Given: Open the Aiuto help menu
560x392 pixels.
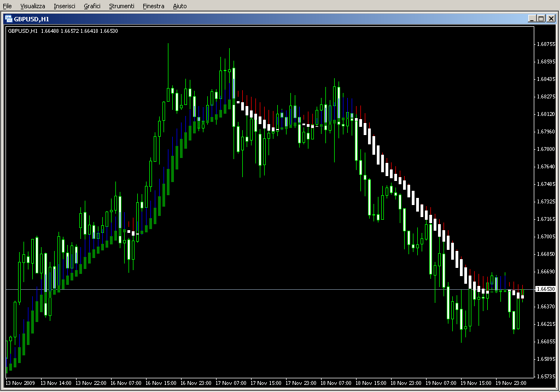Looking at the screenshot, I should pos(179,6).
